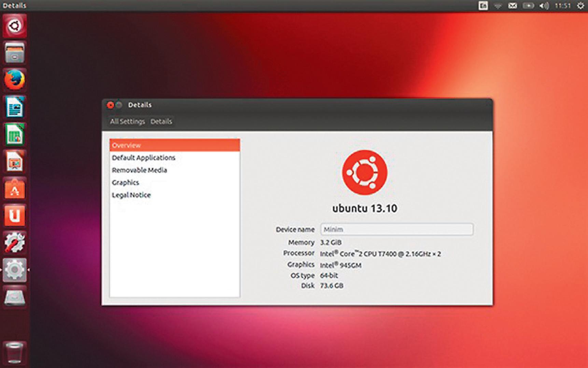Open LibreOffice Calc from the launcher
Viewport: 588px width, 368px height.
(14, 134)
